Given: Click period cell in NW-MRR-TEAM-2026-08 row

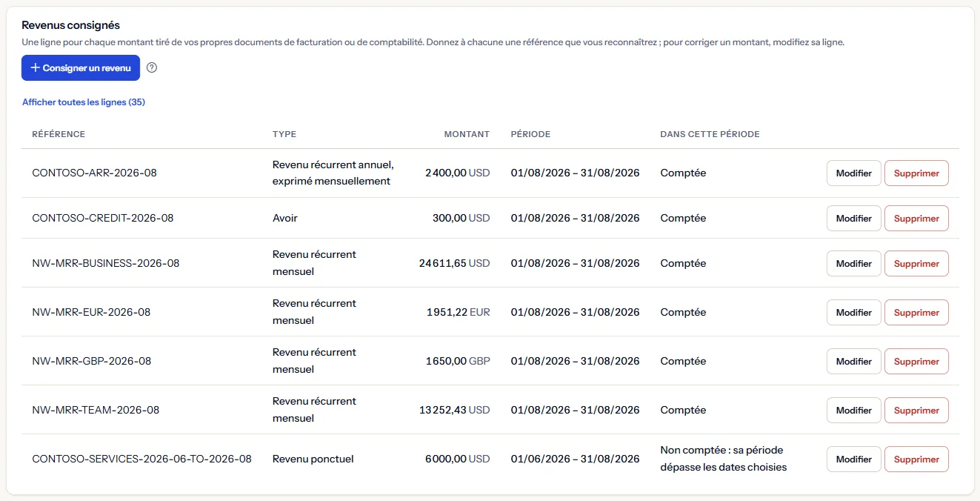Looking at the screenshot, I should pos(575,410).
